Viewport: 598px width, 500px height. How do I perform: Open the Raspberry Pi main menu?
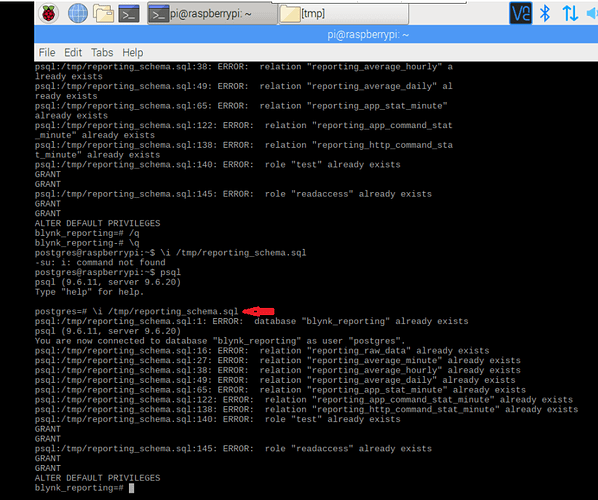point(48,14)
